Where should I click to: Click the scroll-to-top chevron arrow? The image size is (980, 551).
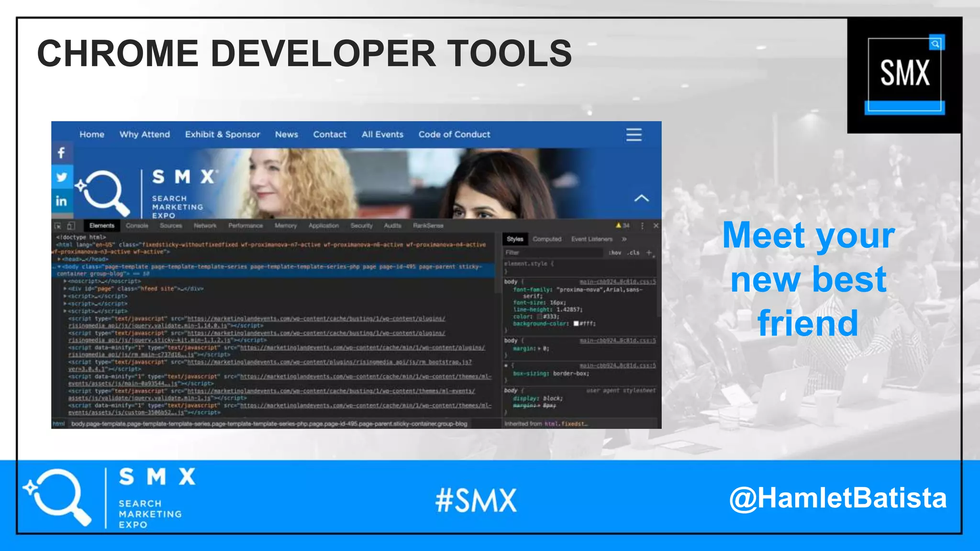[641, 198]
